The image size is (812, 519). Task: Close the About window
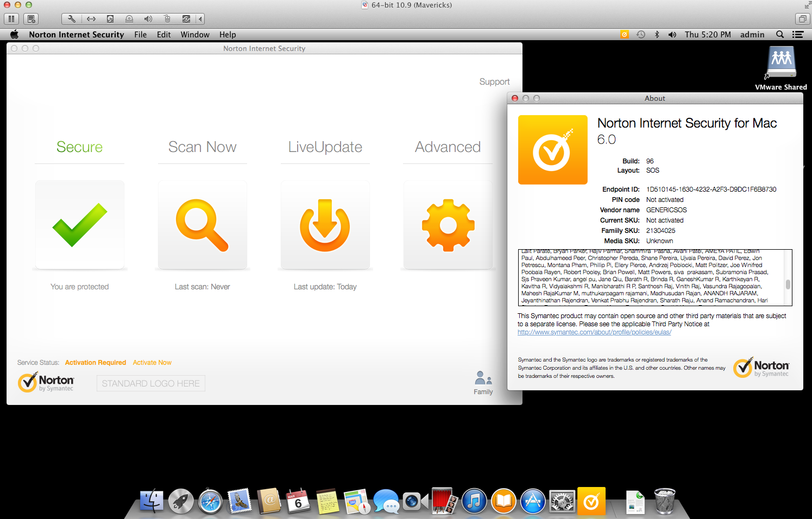coord(515,98)
